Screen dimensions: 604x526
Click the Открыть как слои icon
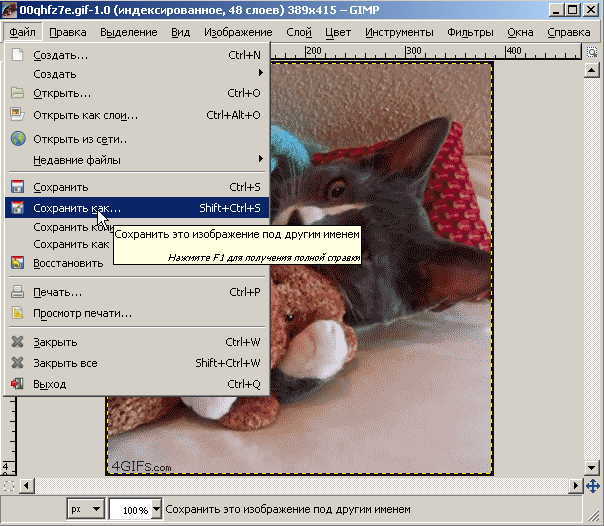[x=17, y=115]
